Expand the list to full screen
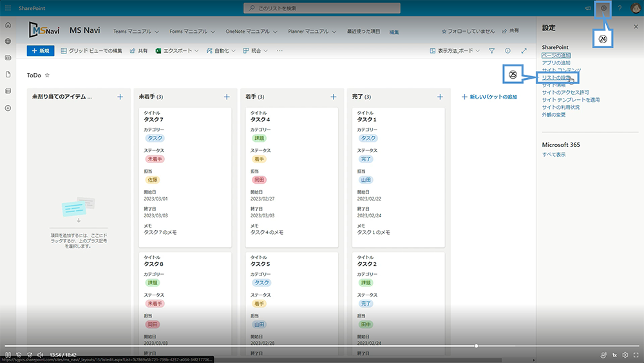644x363 pixels. pyautogui.click(x=524, y=51)
